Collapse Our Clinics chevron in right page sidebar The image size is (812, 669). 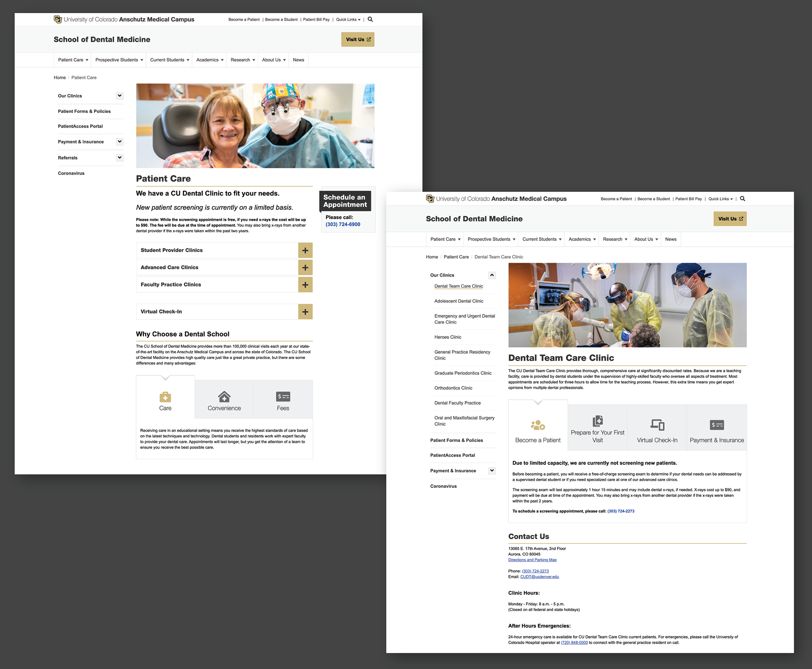[x=492, y=275]
